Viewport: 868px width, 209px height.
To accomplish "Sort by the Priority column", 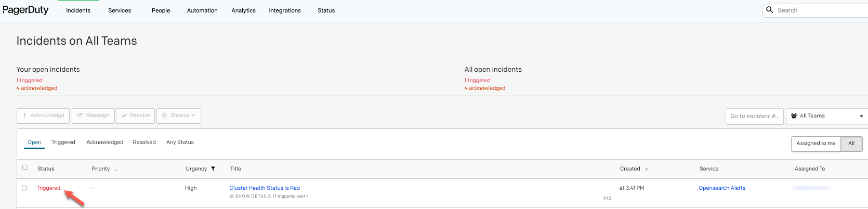I will (104, 169).
